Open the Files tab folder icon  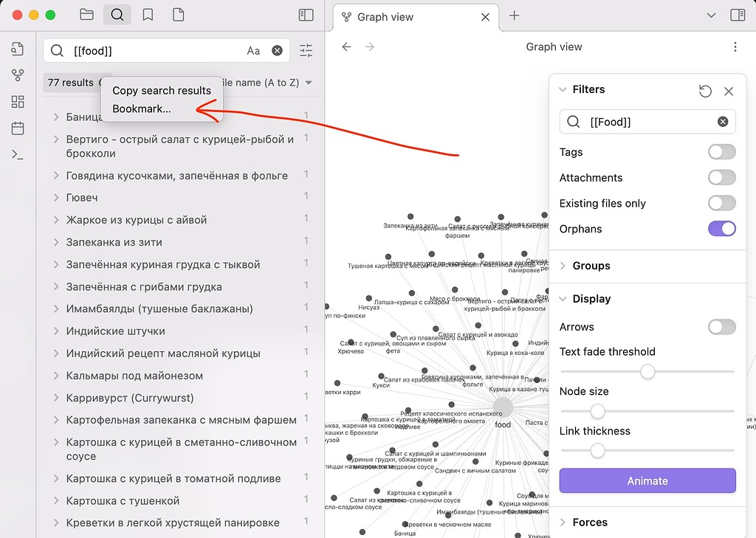(86, 13)
